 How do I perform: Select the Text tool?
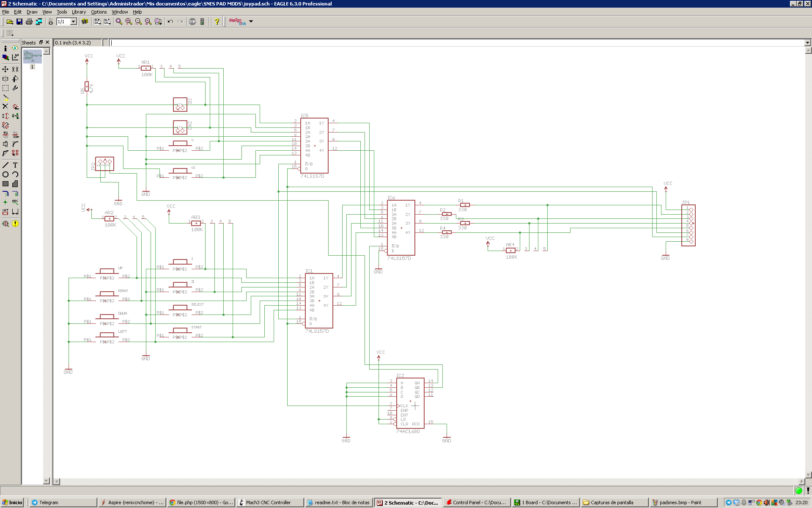(x=15, y=165)
